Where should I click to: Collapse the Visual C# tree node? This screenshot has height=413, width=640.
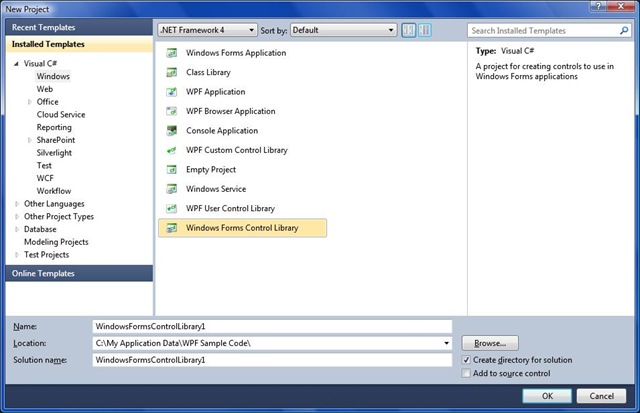coord(16,64)
